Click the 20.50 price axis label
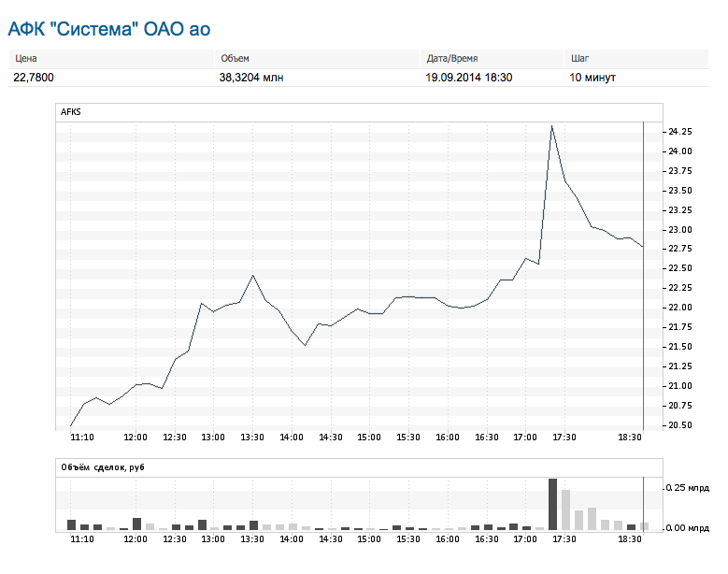Screen dimensions: 728x574 click(679, 425)
